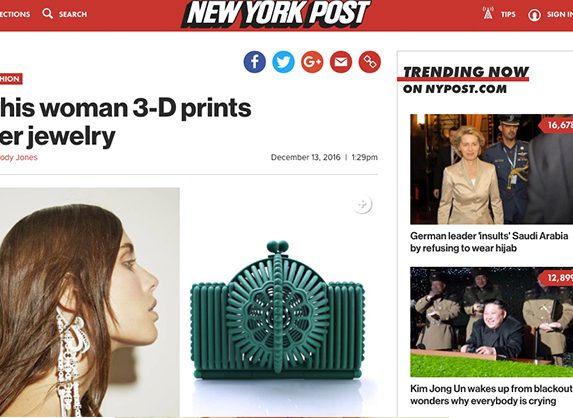The height and width of the screenshot is (418, 573).
Task: Open Kim Jong Un trending photo thumbnail
Action: 492,322
